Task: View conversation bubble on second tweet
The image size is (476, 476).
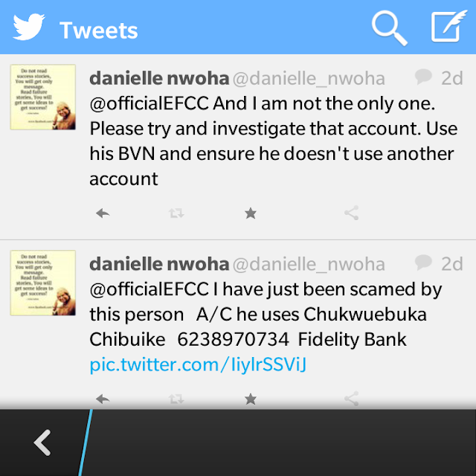Action: tap(423, 263)
